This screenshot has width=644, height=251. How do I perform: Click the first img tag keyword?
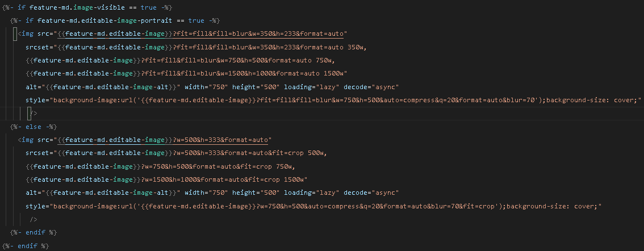tap(27, 34)
